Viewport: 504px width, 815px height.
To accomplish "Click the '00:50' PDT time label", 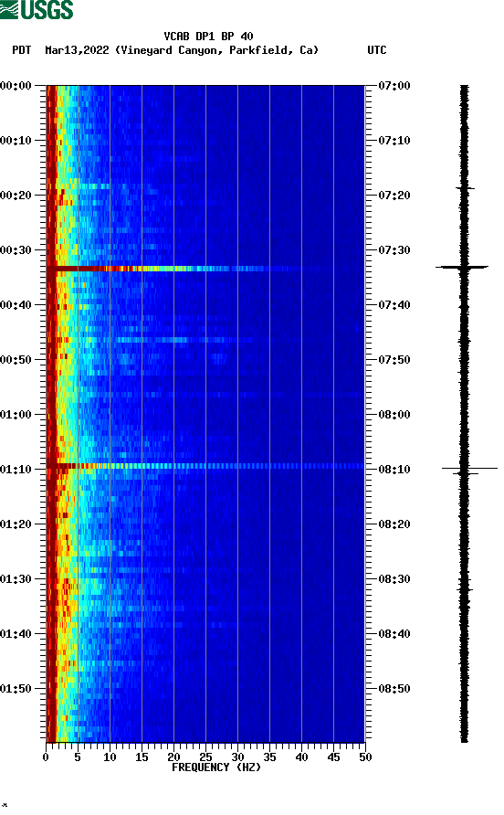I will coord(16,360).
